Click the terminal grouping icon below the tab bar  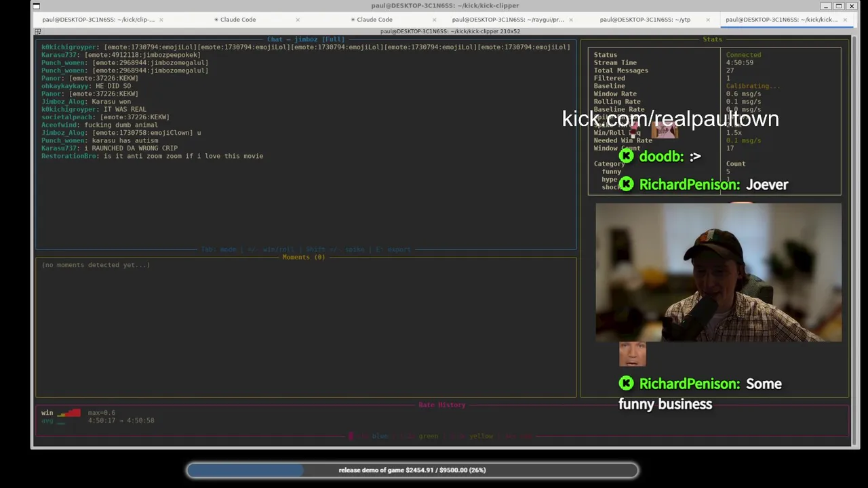coord(38,32)
